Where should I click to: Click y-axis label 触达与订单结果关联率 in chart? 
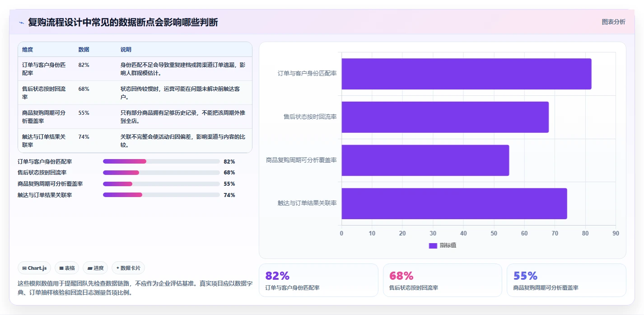point(307,203)
